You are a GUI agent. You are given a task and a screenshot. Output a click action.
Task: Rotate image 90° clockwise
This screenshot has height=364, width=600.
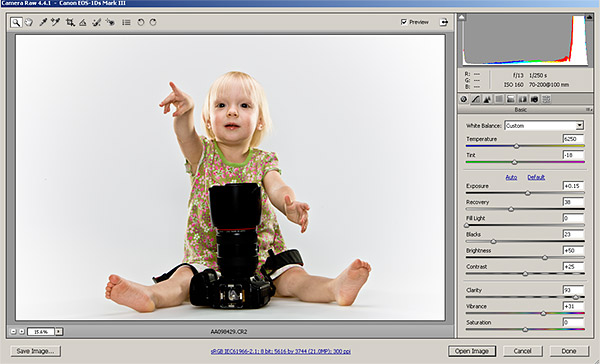tap(153, 22)
